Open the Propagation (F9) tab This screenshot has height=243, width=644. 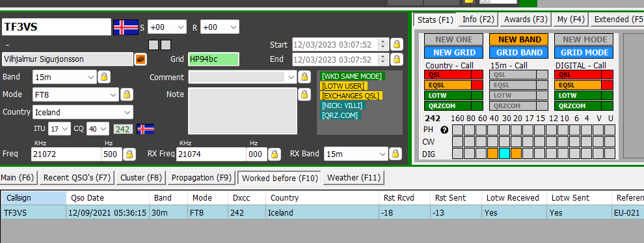point(202,178)
